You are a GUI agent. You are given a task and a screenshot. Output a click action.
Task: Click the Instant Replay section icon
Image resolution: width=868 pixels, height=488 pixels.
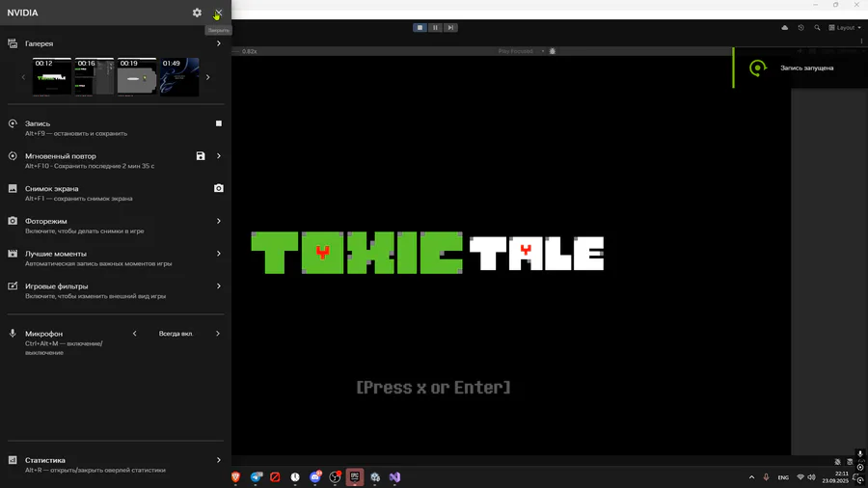(13, 156)
